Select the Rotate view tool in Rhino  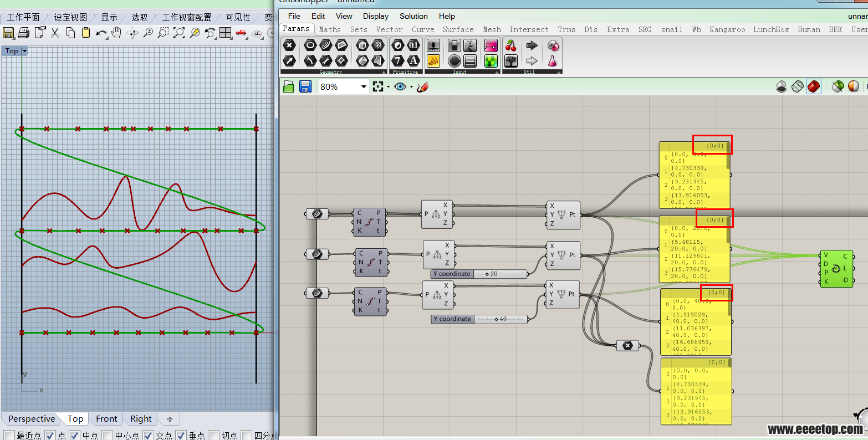pyautogui.click(x=132, y=33)
